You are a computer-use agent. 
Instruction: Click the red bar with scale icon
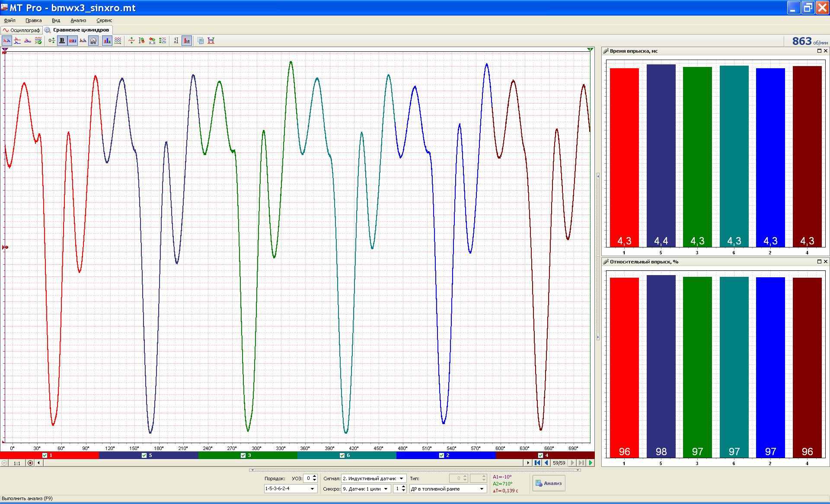point(187,41)
